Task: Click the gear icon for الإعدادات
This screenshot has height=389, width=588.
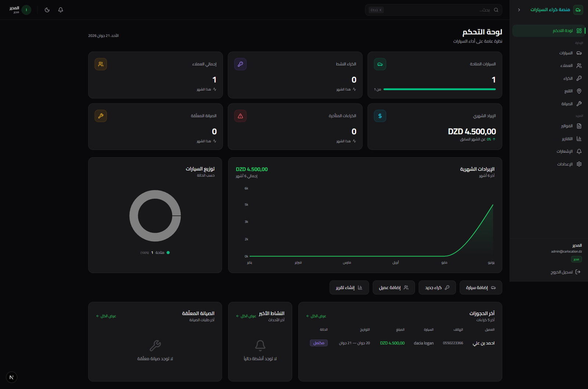Action: (x=579, y=164)
